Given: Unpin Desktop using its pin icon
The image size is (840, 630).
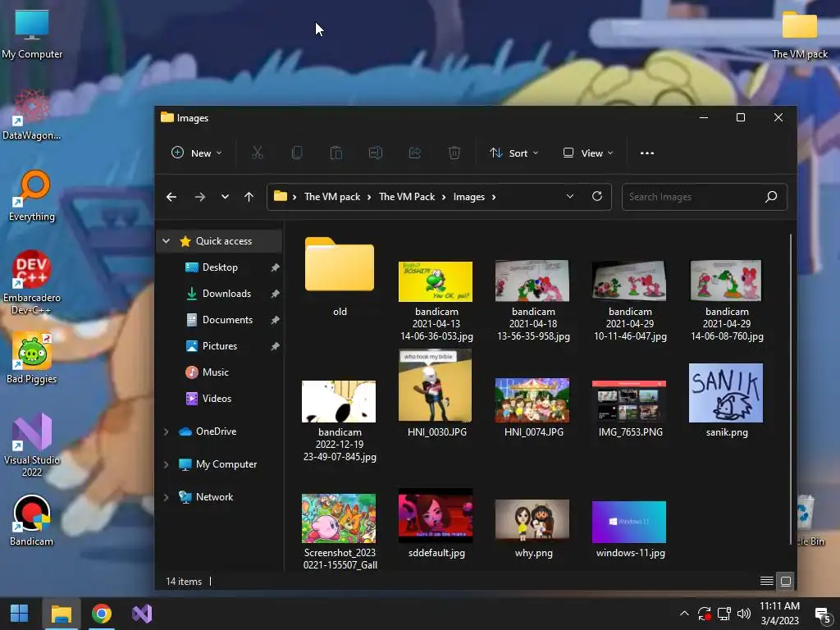Looking at the screenshot, I should (x=275, y=267).
